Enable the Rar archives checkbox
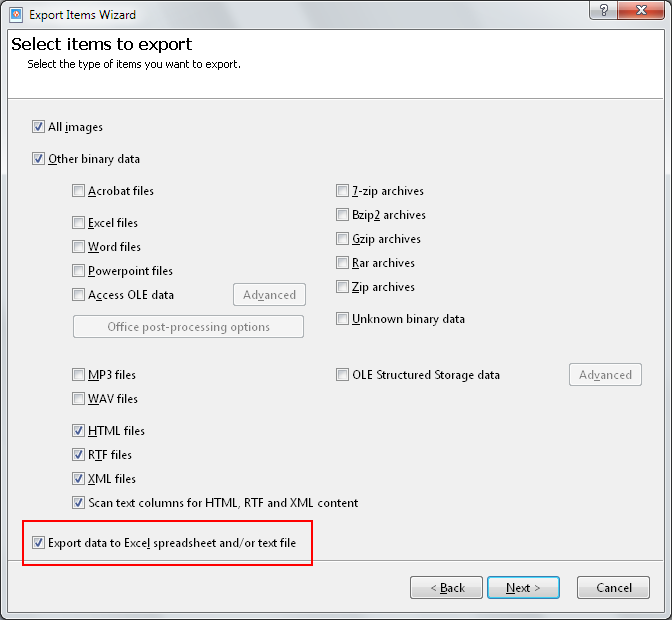 pos(343,263)
